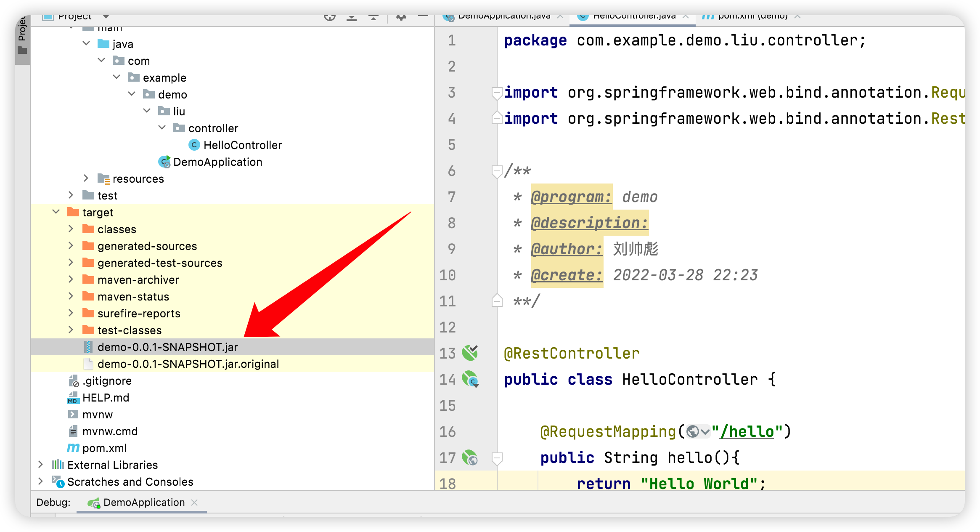Click the @RestController annotation on line 13

[x=572, y=353]
